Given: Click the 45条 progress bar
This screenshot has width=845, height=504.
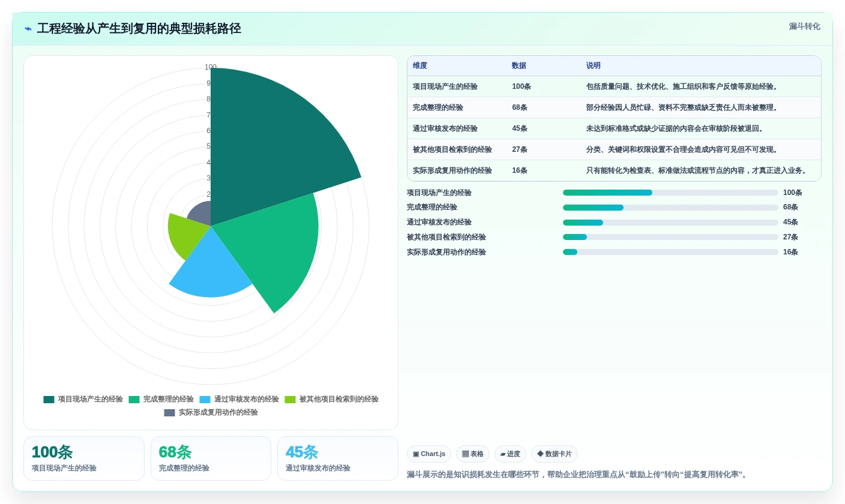Looking at the screenshot, I should tap(670, 222).
